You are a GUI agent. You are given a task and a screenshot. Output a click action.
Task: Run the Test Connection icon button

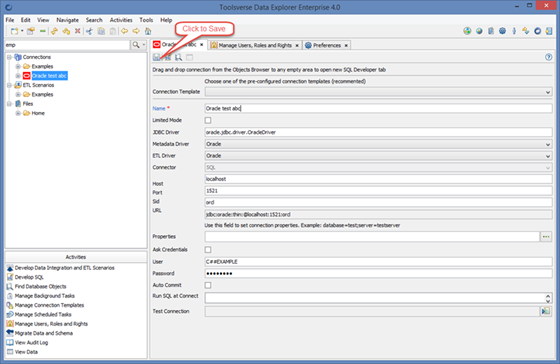pyautogui.click(x=546, y=311)
